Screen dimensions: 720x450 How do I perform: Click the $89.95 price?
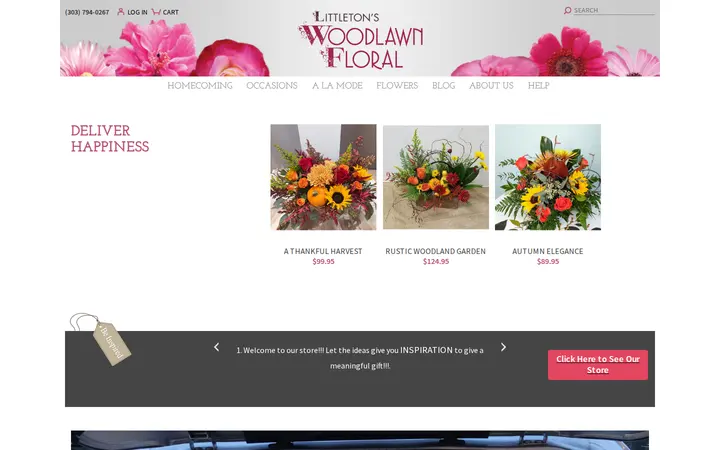pyautogui.click(x=548, y=261)
